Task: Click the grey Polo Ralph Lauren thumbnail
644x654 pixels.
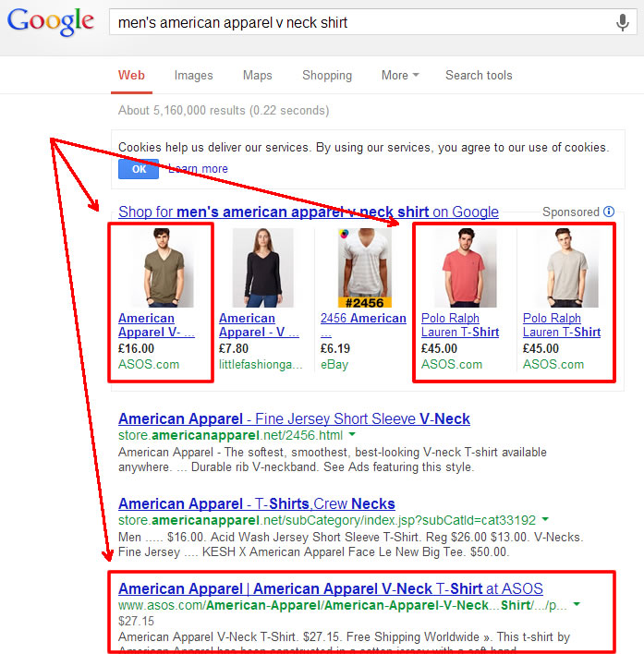Action: (x=567, y=267)
